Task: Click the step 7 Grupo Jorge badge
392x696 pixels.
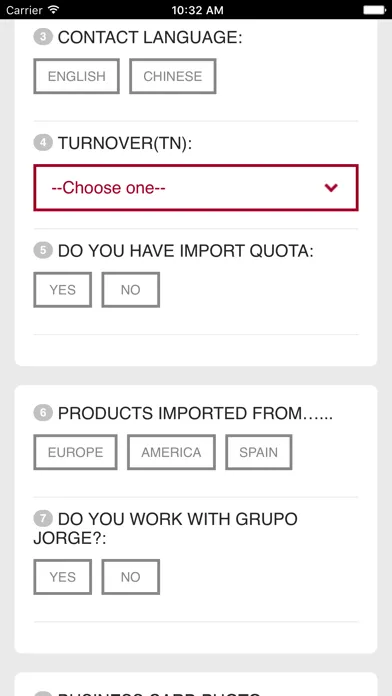Action: click(x=43, y=518)
